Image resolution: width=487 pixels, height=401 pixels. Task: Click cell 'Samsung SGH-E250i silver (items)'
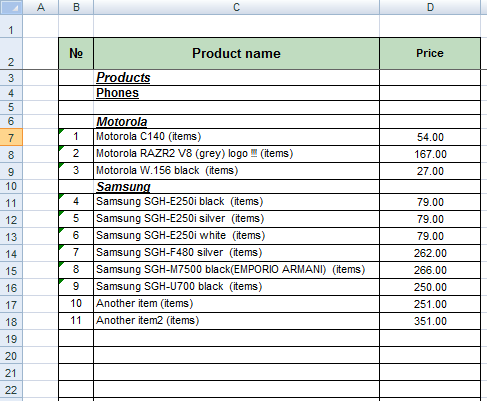click(236, 219)
